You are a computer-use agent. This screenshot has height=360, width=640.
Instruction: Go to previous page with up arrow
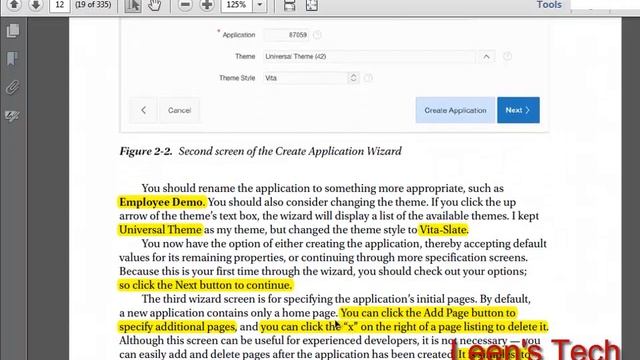(x=14, y=5)
